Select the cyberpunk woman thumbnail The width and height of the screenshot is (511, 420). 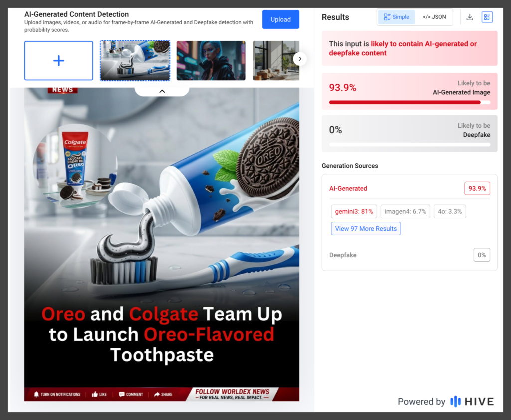[x=211, y=60]
